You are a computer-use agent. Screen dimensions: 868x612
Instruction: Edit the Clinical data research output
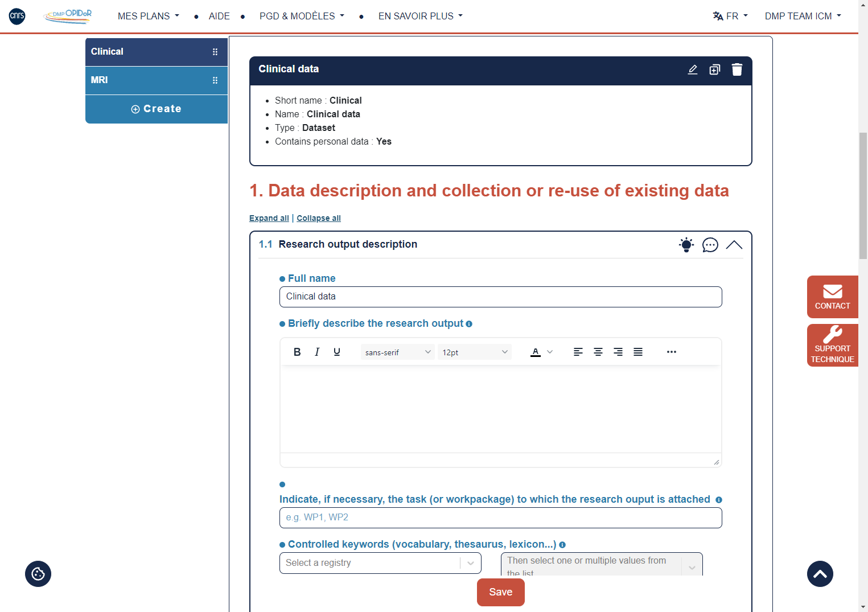693,69
